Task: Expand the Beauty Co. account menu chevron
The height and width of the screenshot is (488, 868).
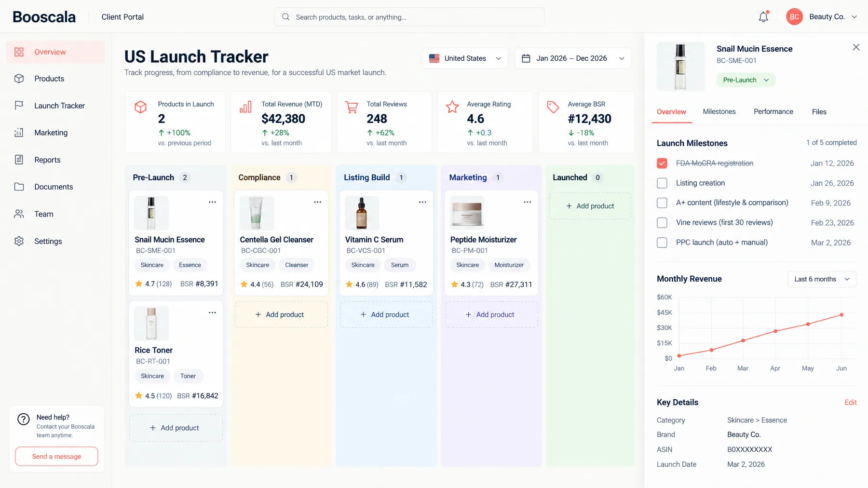Action: (854, 17)
